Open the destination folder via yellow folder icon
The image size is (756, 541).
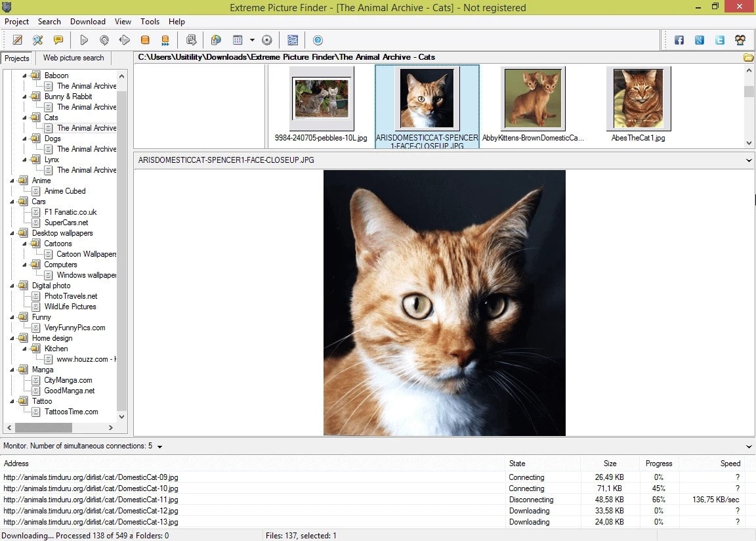[x=748, y=57]
